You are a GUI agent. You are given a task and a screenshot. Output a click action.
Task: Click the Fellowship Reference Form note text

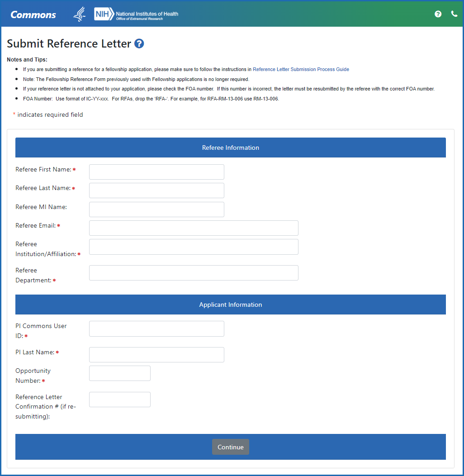136,79
